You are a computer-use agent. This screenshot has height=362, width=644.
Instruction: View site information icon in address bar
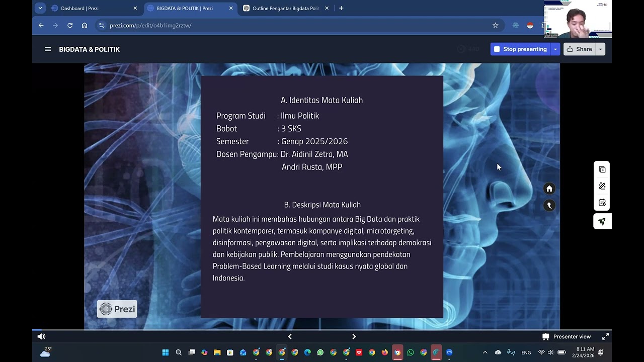pos(102,25)
